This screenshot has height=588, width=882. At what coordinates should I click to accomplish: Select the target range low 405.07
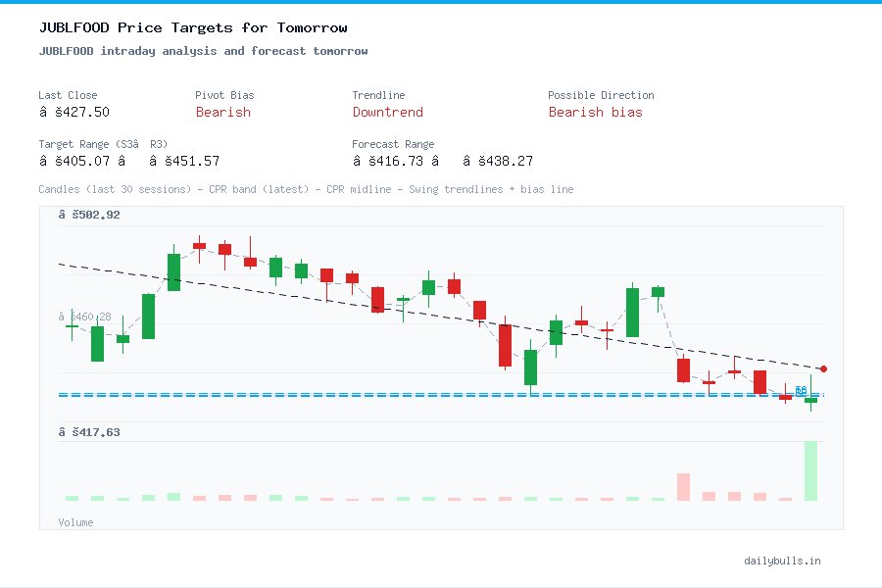pyautogui.click(x=74, y=161)
